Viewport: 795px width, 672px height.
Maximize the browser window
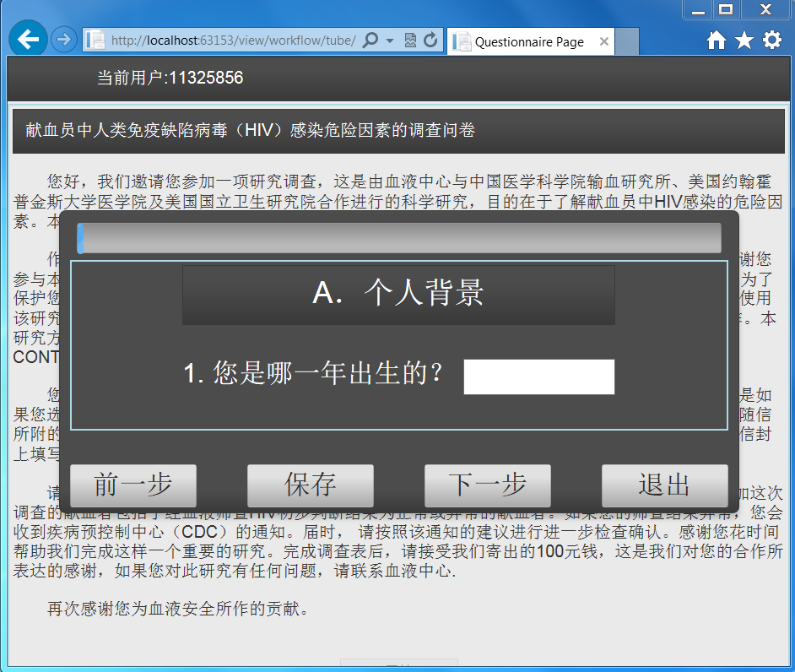click(725, 9)
